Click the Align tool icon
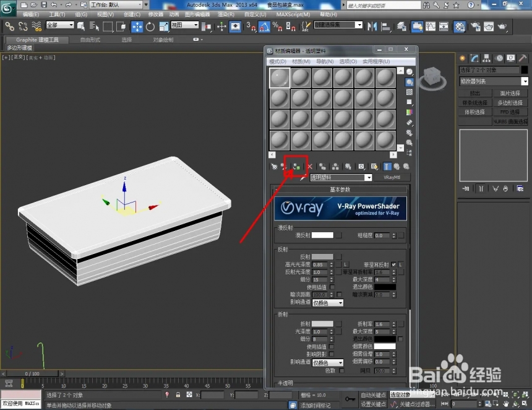Viewport: 532px width, 410px height. 386,27
